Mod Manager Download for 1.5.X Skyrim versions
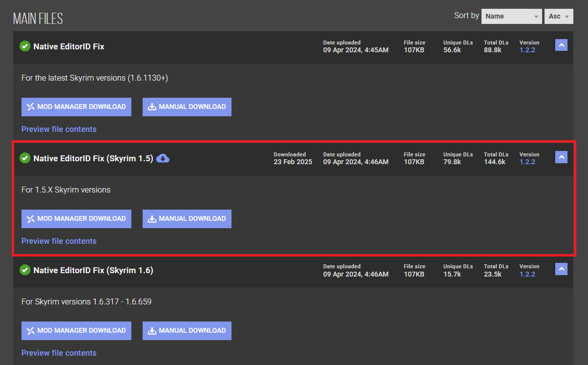The image size is (588, 365). click(x=76, y=219)
